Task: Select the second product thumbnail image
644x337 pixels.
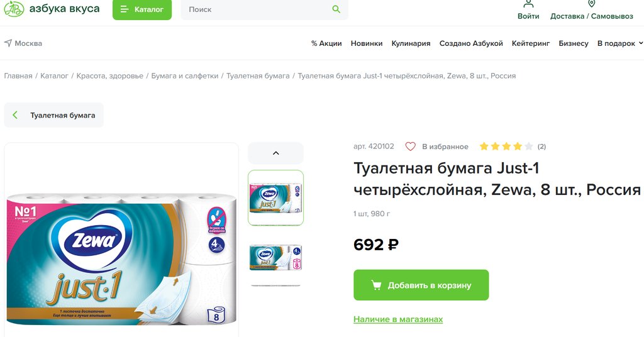Action: tap(275, 257)
